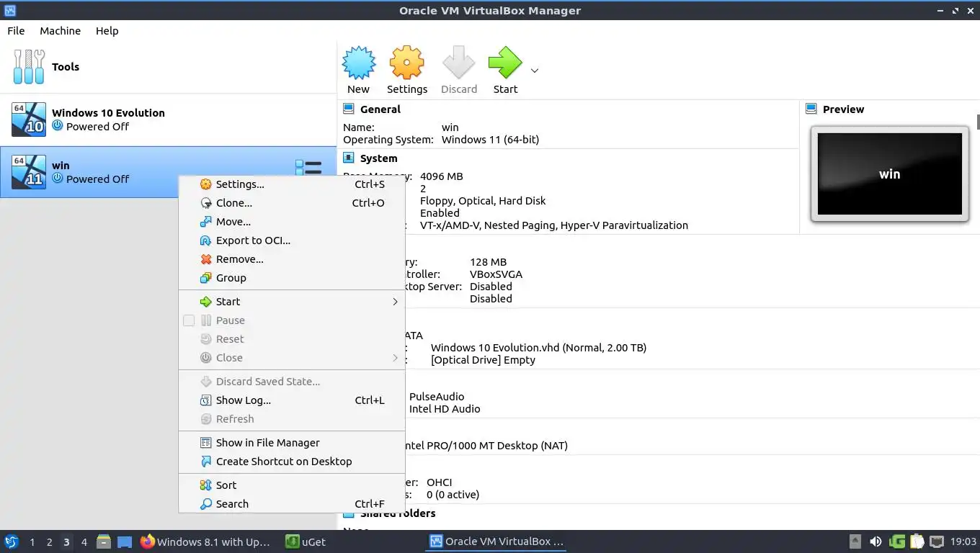Click the uGet tray icon
Image resolution: width=980 pixels, height=553 pixels.
click(x=897, y=541)
